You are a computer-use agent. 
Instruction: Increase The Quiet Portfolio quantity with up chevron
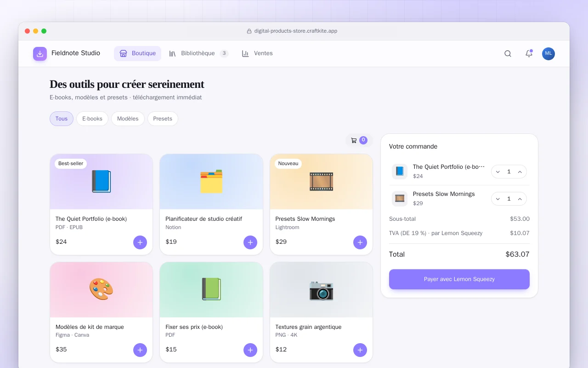click(520, 172)
